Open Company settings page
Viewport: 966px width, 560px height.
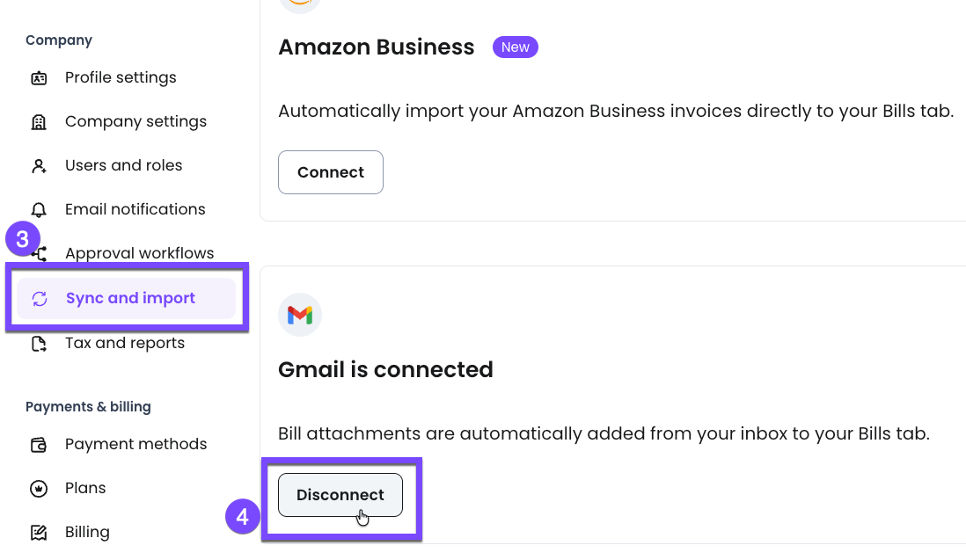point(135,121)
